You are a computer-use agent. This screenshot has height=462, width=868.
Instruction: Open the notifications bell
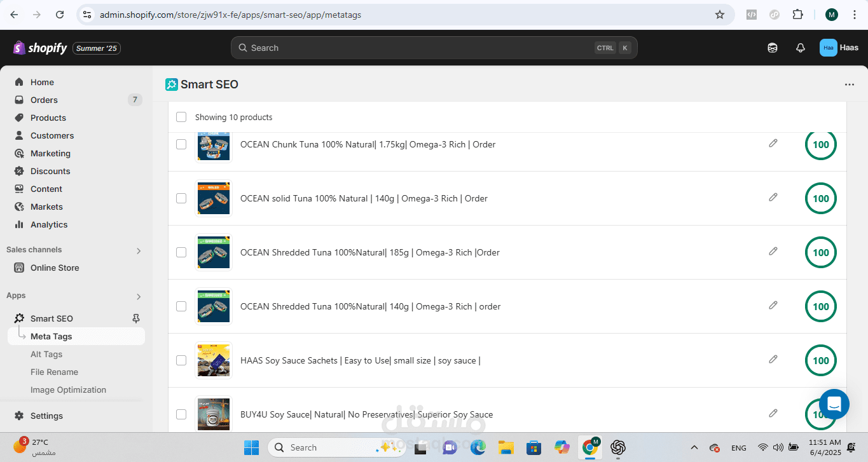[x=801, y=48]
